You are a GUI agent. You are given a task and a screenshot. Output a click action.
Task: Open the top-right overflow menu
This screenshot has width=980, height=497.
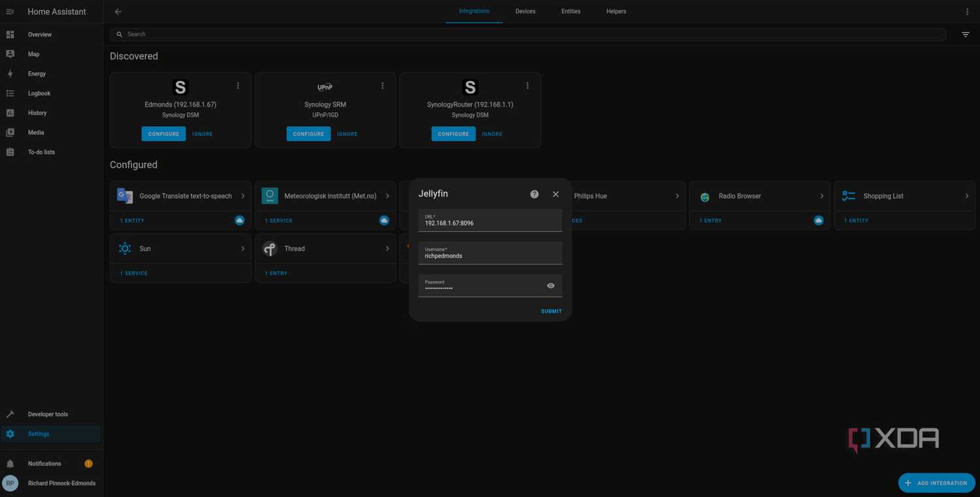pyautogui.click(x=968, y=12)
